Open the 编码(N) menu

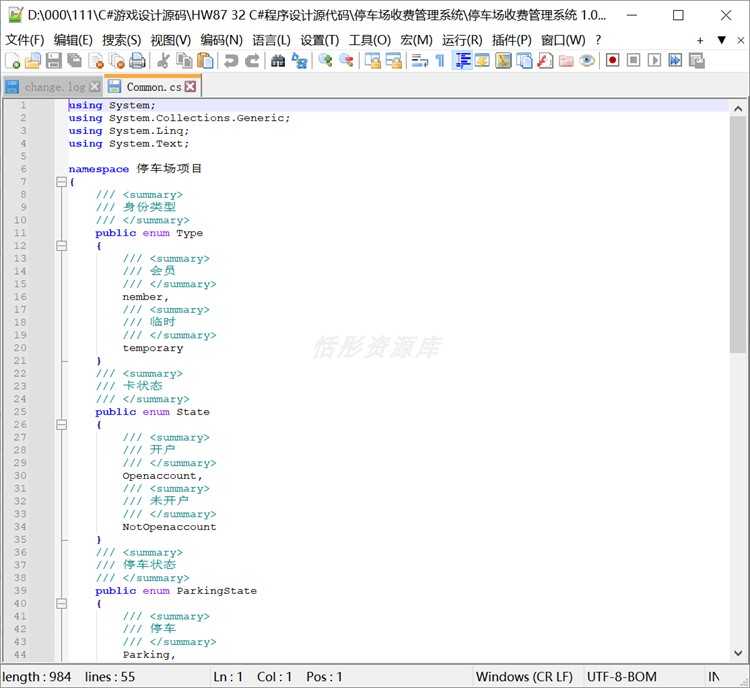pyautogui.click(x=221, y=40)
